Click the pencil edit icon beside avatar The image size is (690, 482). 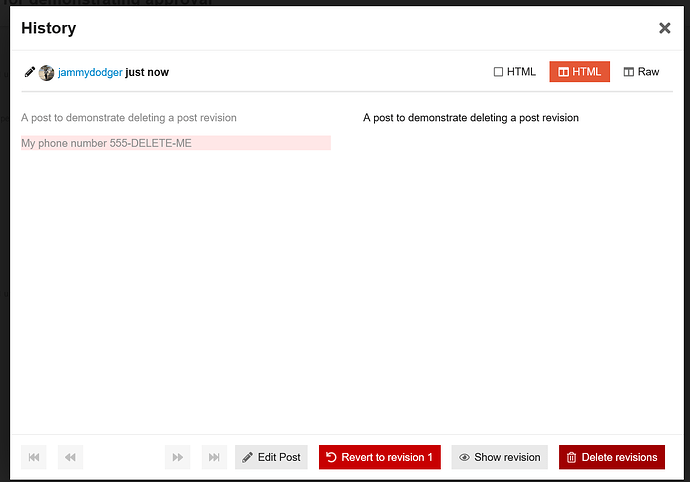click(29, 72)
